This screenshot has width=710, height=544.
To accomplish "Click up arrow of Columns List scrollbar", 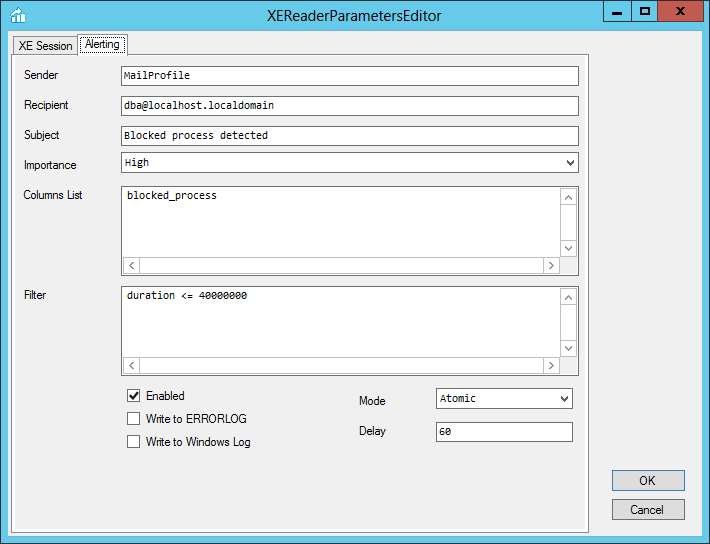I will point(568,197).
